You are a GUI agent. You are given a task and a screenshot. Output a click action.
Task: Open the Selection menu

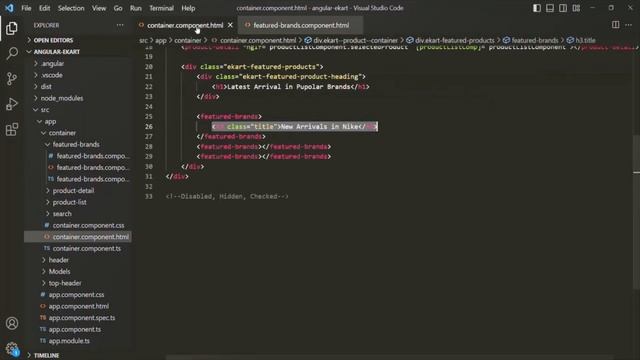click(x=71, y=8)
